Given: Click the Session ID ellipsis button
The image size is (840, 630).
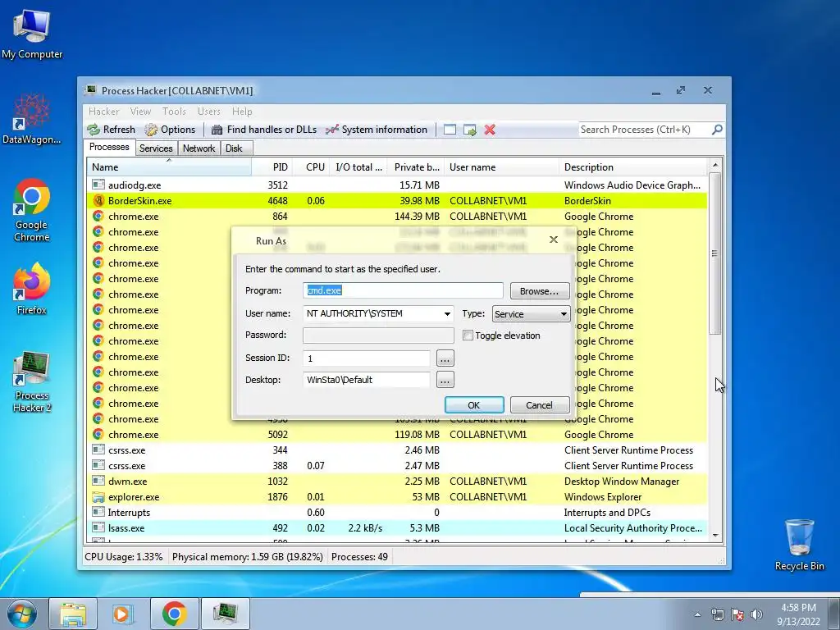Looking at the screenshot, I should [x=445, y=358].
